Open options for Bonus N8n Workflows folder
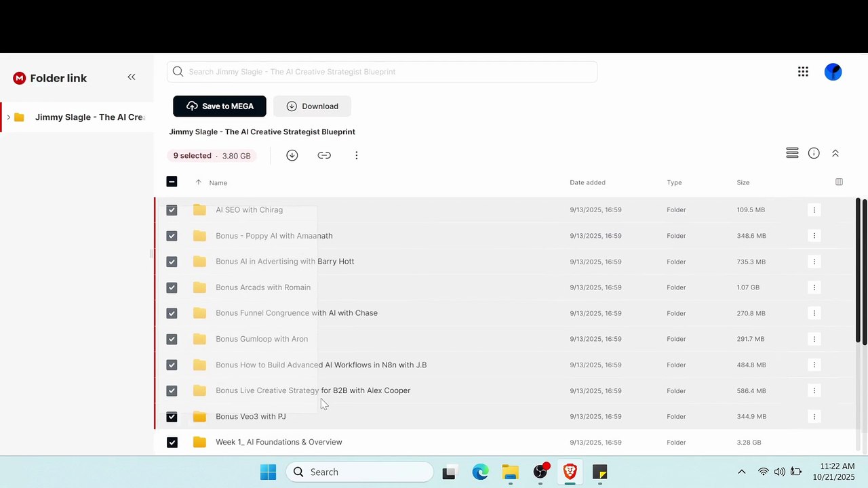This screenshot has height=488, width=868. (x=814, y=365)
